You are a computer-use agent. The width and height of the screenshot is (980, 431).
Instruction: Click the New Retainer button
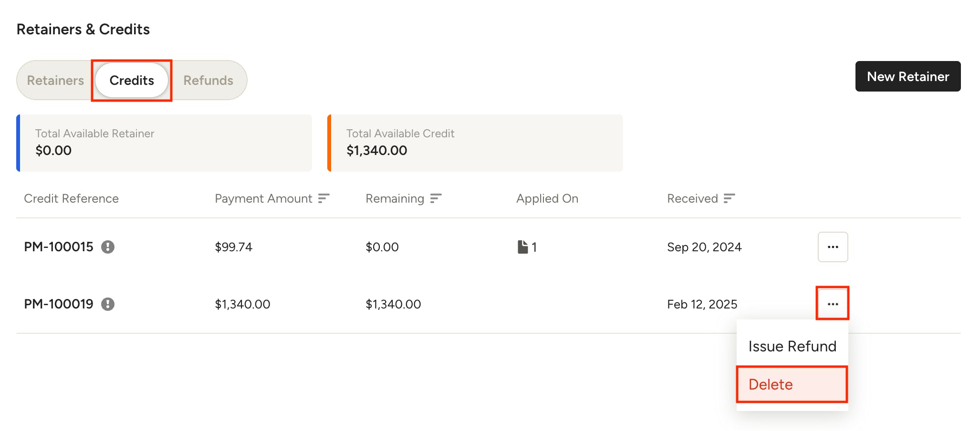(x=908, y=76)
